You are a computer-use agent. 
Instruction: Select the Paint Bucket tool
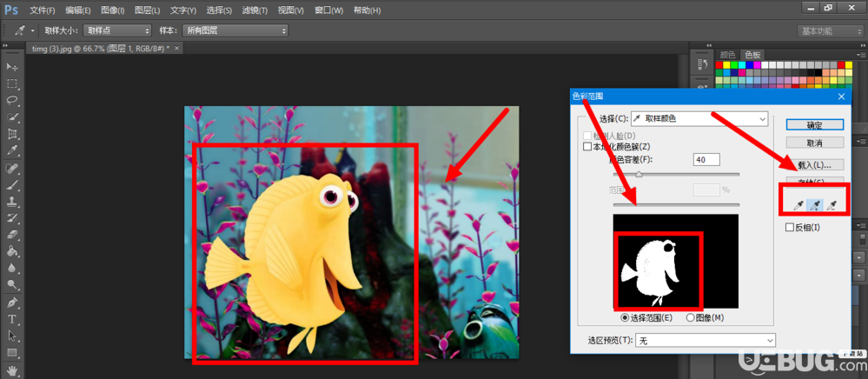[x=11, y=251]
